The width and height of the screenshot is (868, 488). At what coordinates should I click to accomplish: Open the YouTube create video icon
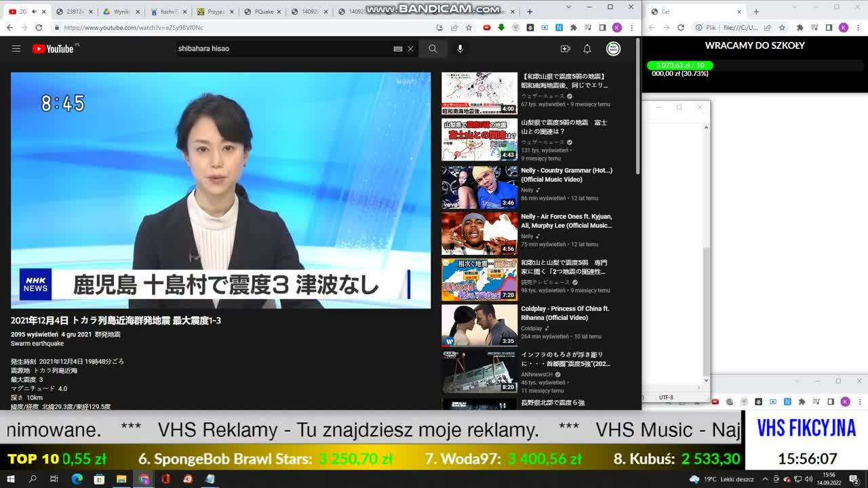(565, 49)
